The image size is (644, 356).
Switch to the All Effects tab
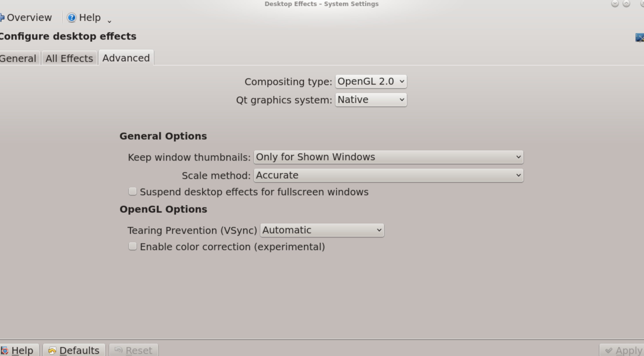tap(69, 58)
